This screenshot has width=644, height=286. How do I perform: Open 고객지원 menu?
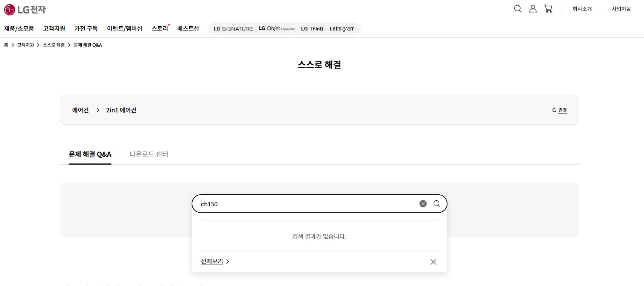[54, 29]
